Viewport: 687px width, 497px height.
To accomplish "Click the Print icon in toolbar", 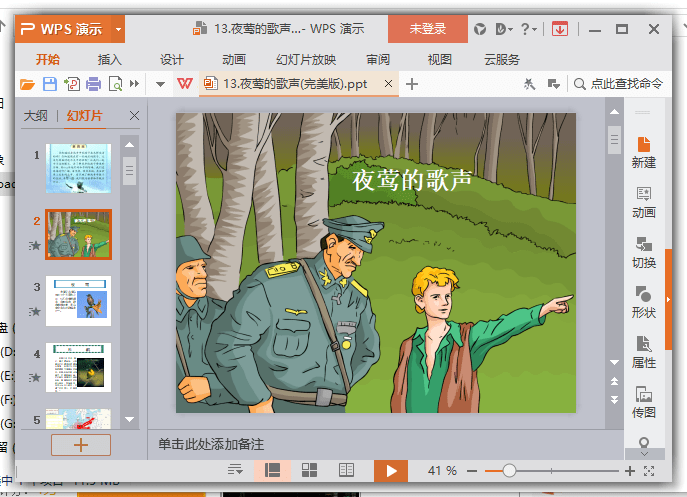I will (94, 84).
